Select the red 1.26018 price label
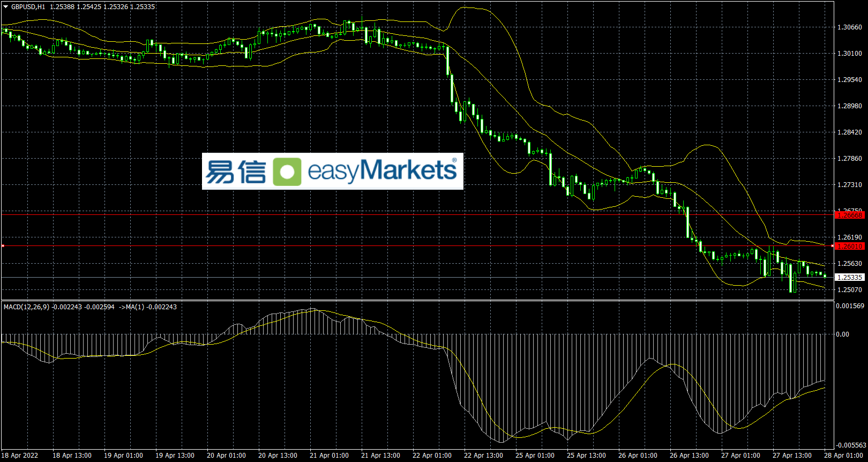The width and height of the screenshot is (868, 462). [x=850, y=246]
